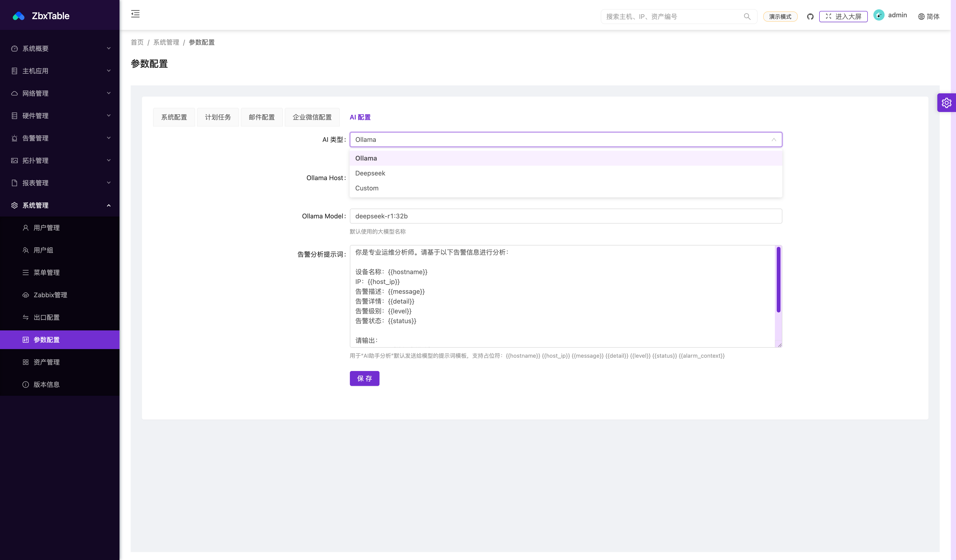Click the 用户组 team icon
The width and height of the screenshot is (956, 560).
click(x=25, y=250)
